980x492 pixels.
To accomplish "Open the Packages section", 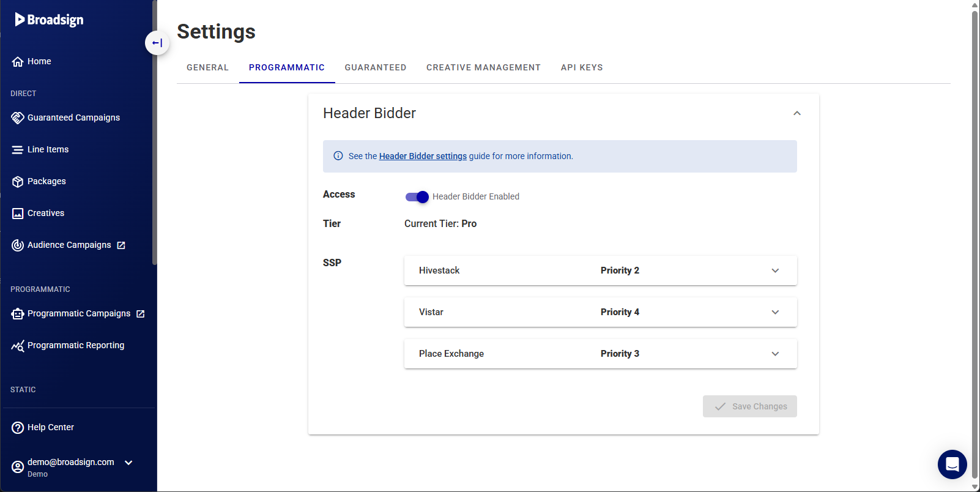I will point(46,181).
